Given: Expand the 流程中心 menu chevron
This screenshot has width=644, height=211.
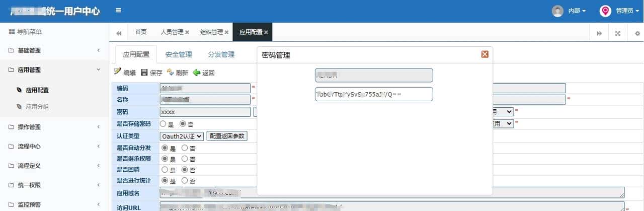Looking at the screenshot, I should [x=99, y=147].
